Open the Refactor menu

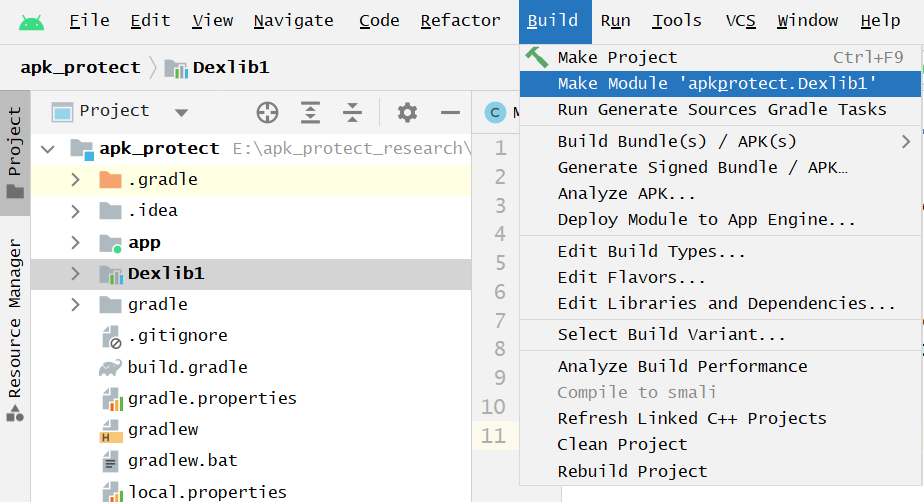tap(460, 21)
